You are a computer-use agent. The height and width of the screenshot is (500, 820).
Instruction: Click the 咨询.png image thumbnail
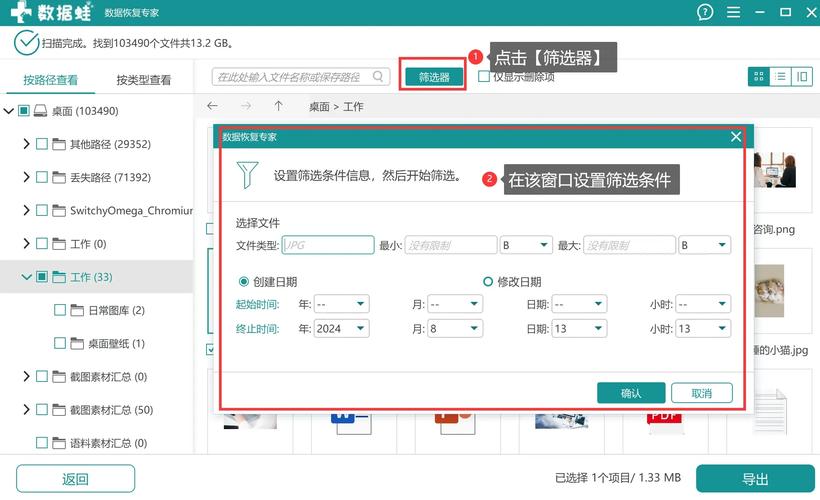point(775,170)
